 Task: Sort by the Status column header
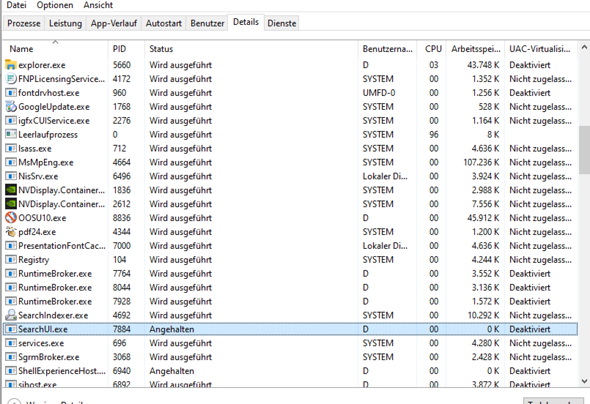click(x=251, y=49)
